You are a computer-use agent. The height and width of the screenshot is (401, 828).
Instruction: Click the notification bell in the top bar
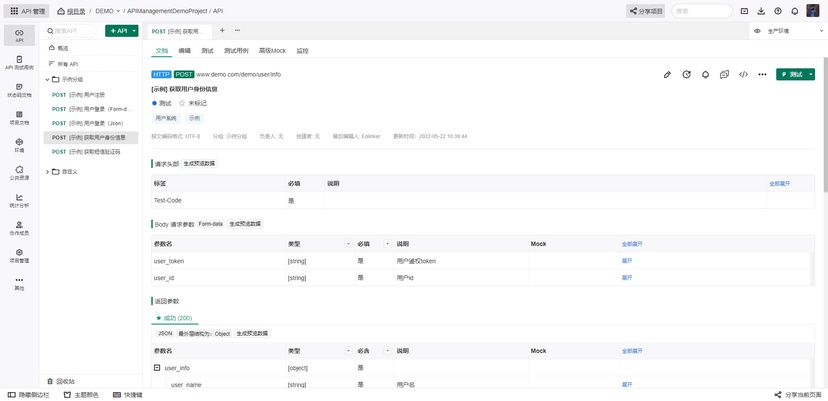(x=794, y=11)
